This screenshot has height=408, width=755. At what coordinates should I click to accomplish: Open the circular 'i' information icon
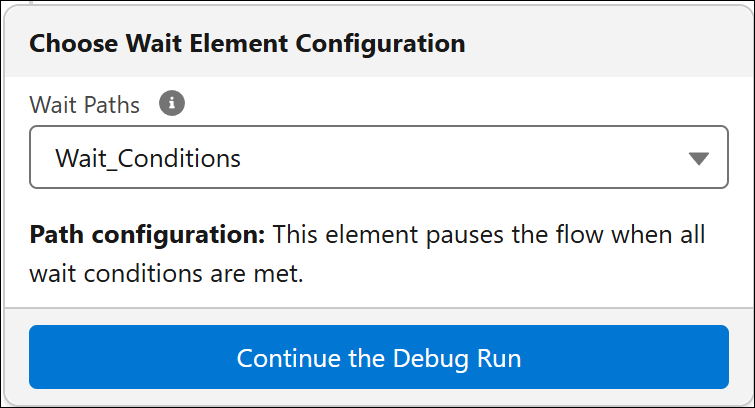pyautogui.click(x=172, y=103)
